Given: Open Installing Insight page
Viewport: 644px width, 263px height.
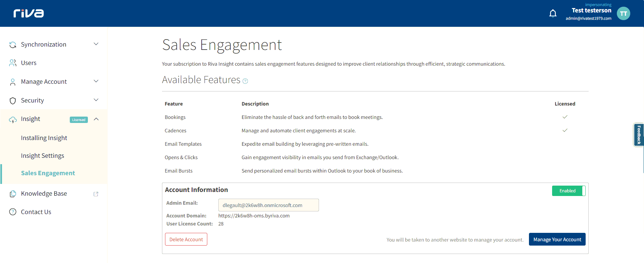Looking at the screenshot, I should pyautogui.click(x=44, y=138).
